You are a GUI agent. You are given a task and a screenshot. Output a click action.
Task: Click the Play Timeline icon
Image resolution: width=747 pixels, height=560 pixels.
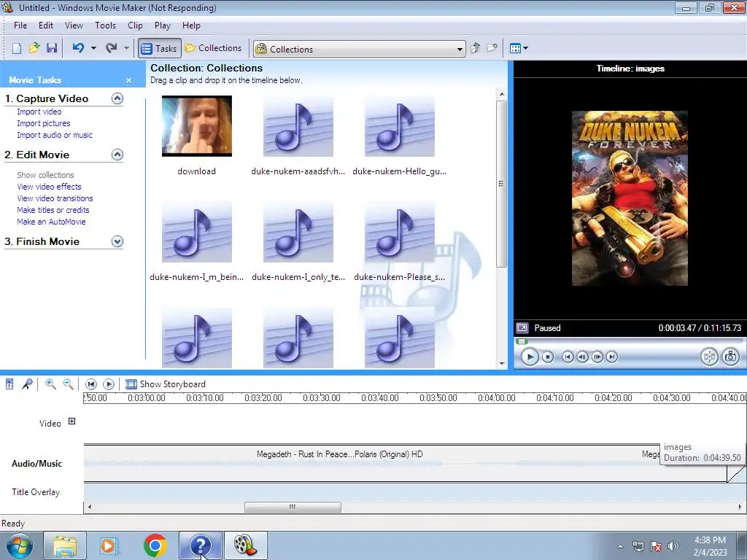pyautogui.click(x=109, y=384)
